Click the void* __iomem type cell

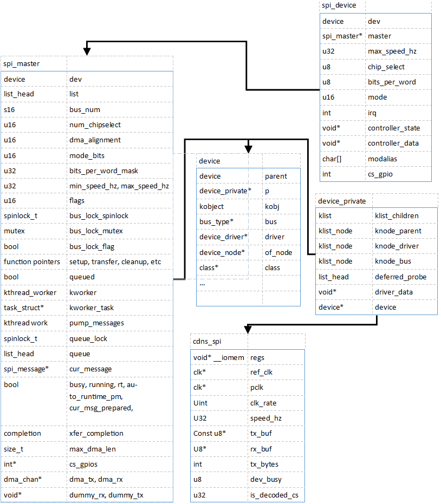point(219,357)
